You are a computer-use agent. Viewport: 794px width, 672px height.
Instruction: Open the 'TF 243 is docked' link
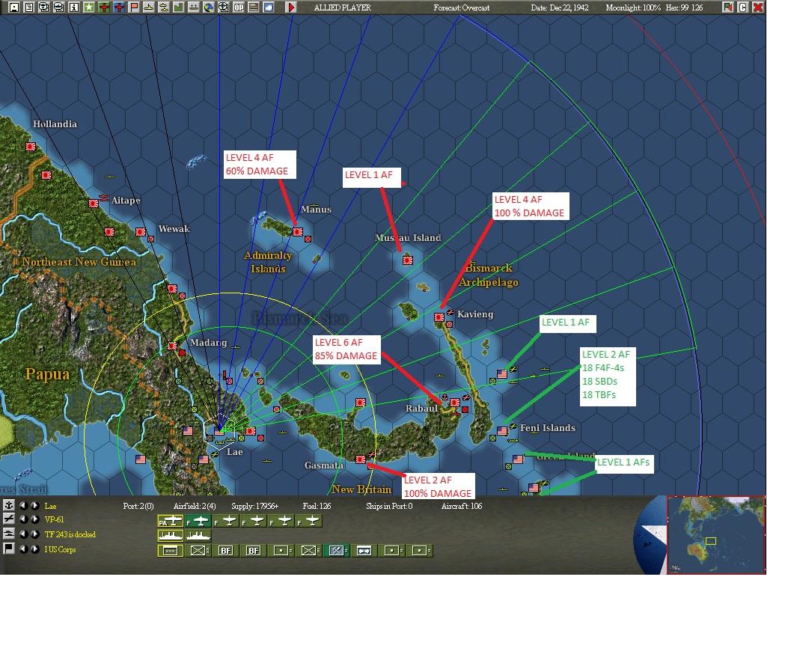tap(70, 534)
